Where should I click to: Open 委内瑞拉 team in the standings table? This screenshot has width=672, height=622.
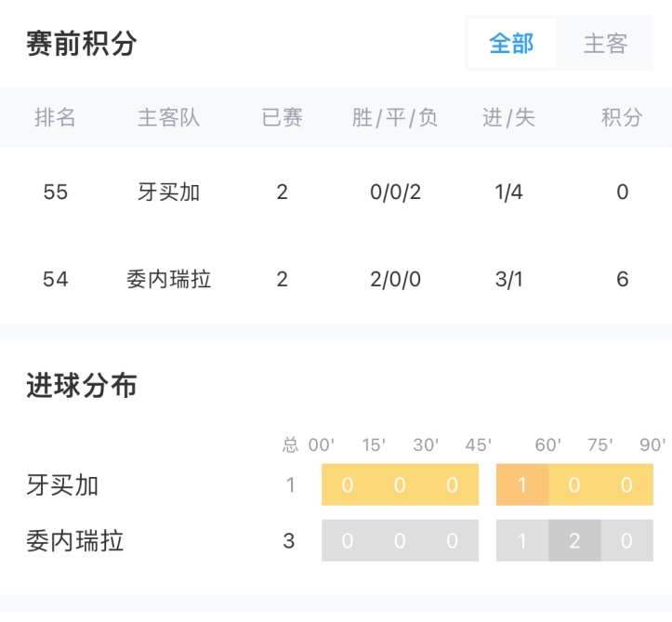click(168, 279)
